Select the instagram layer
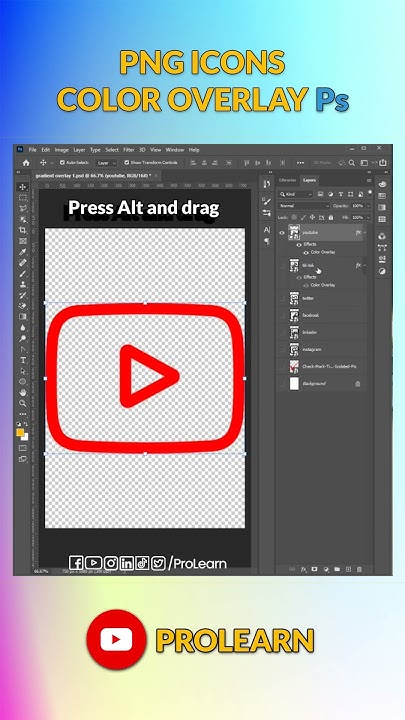Screen dimensions: 405x720 click(x=323, y=350)
